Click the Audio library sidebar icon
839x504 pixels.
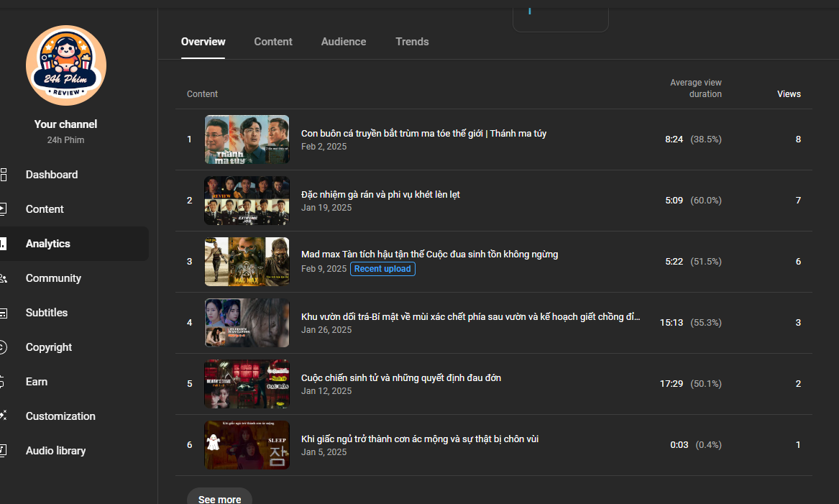[x=4, y=451]
